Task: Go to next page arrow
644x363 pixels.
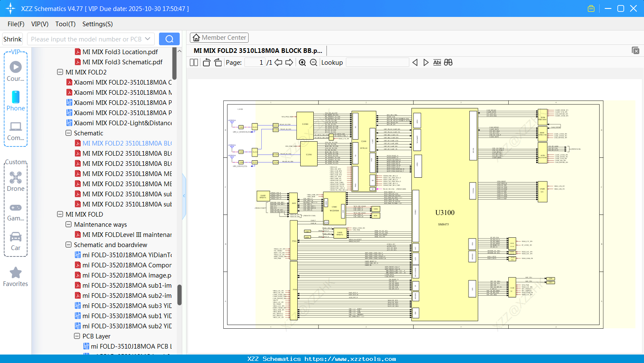Action: pos(289,63)
